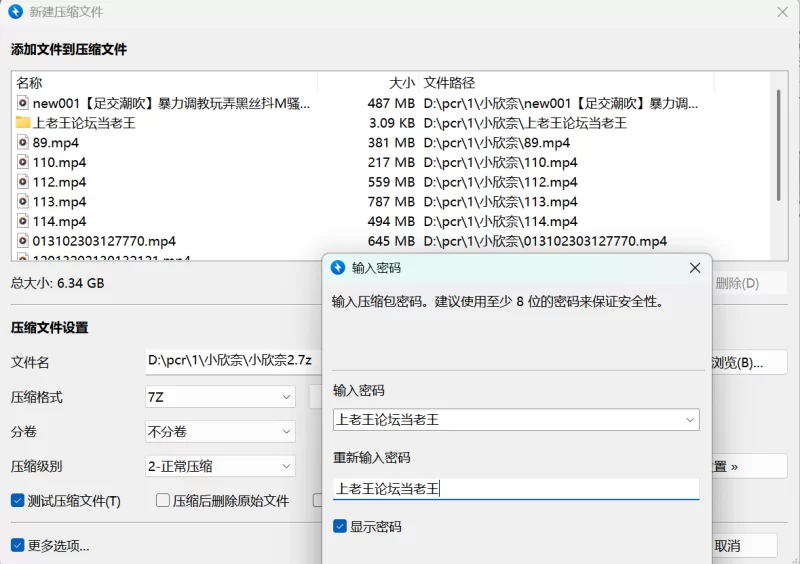Viewport: 800px width, 564px height.
Task: Open the 压缩格式 7Z dropdown
Action: tap(220, 397)
